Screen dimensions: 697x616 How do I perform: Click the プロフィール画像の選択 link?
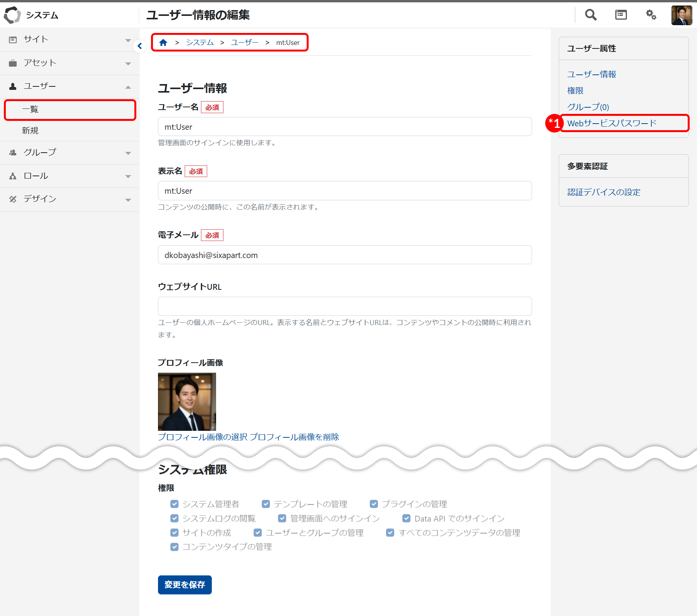coord(203,437)
